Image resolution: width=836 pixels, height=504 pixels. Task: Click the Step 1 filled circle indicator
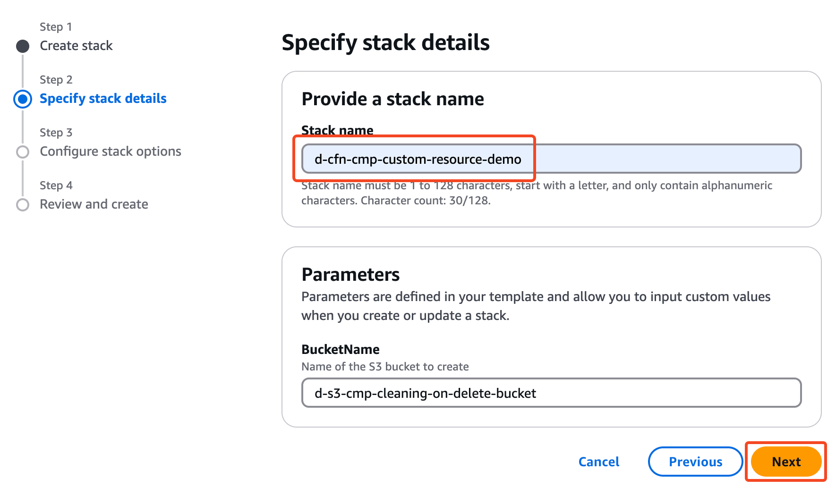[23, 46]
